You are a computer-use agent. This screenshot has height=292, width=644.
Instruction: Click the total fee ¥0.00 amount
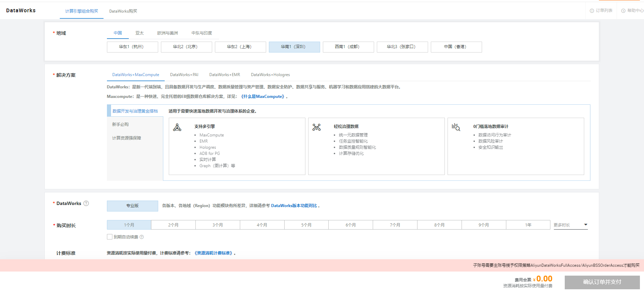pyautogui.click(x=543, y=279)
